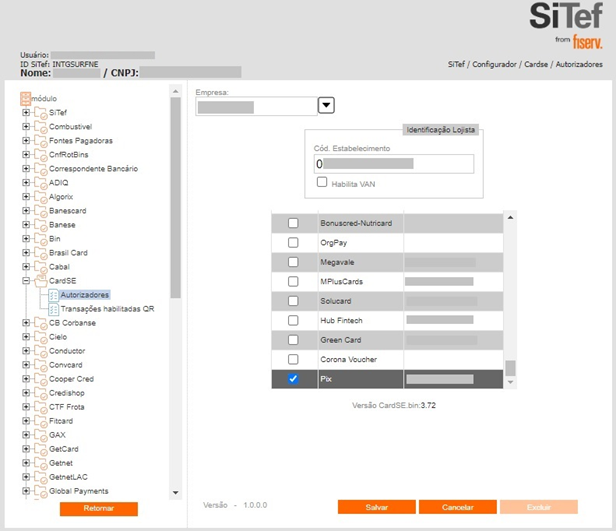Click the Retornar button

point(98,509)
